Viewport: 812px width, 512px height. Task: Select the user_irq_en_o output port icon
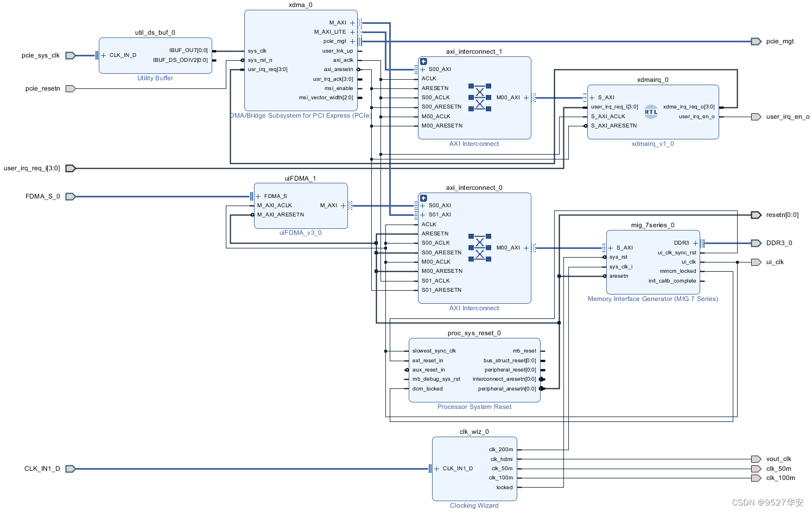pos(756,117)
